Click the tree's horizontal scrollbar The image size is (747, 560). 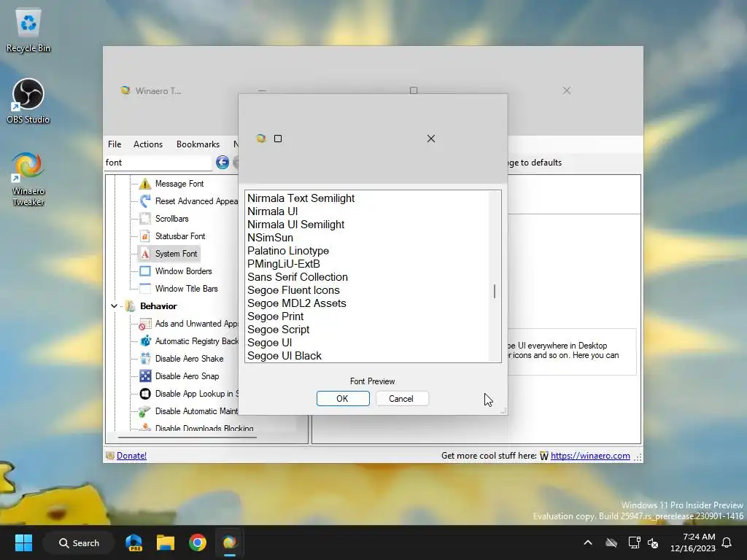pos(187,437)
